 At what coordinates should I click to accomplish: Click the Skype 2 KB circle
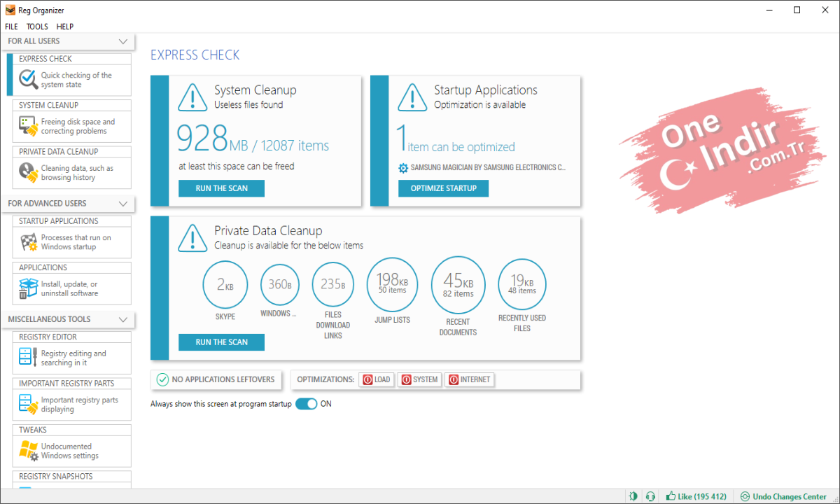[x=225, y=285]
